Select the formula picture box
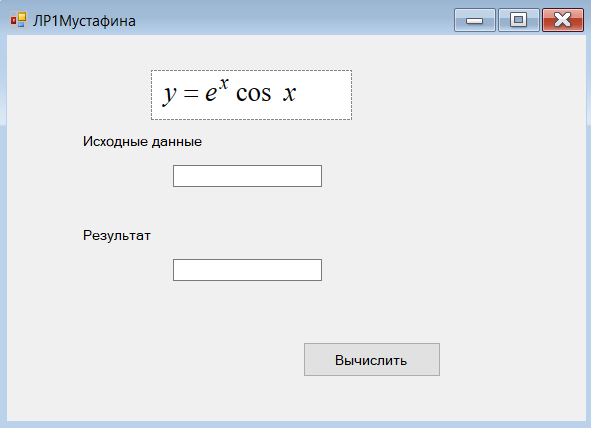The image size is (591, 428). (251, 95)
